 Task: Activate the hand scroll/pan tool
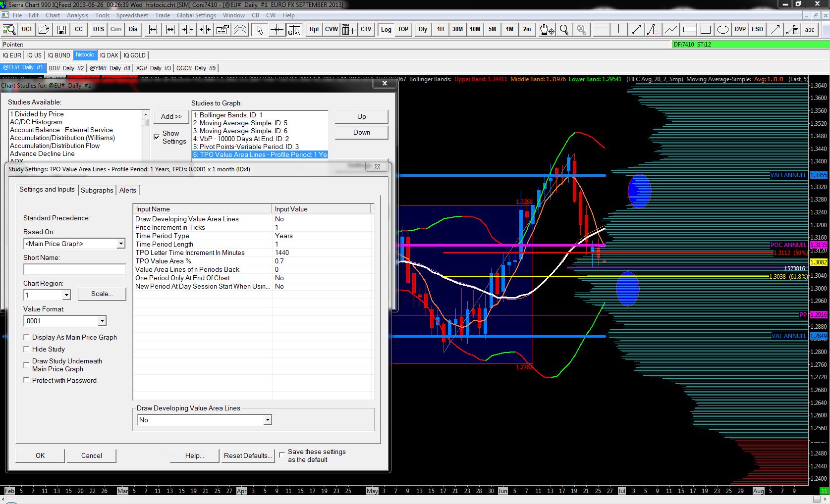tap(546, 30)
